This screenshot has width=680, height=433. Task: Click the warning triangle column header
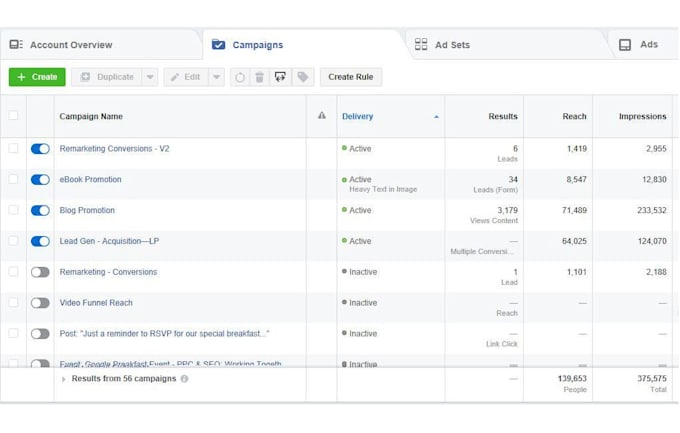coord(322,115)
